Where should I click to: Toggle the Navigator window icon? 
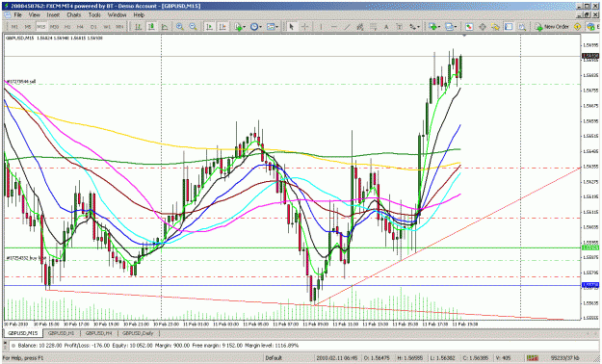coord(495,27)
